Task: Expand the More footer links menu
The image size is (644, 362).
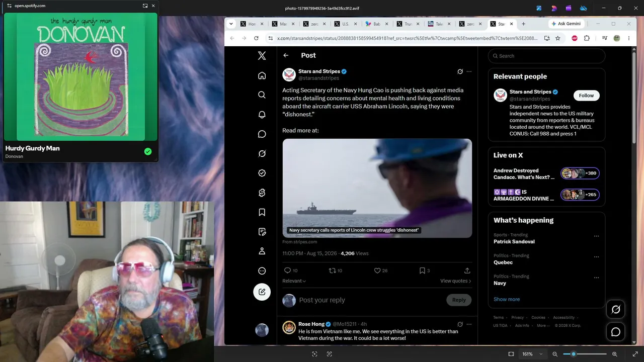Action: [x=543, y=325]
